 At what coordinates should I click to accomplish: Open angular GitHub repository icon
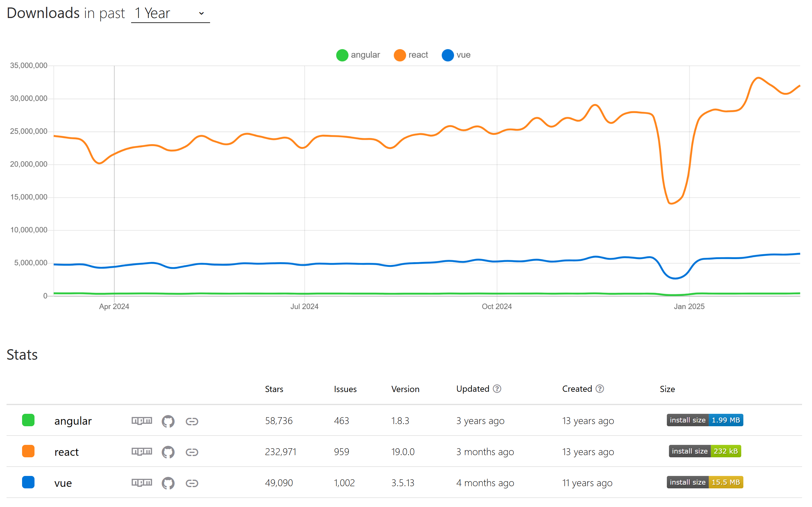[168, 421]
